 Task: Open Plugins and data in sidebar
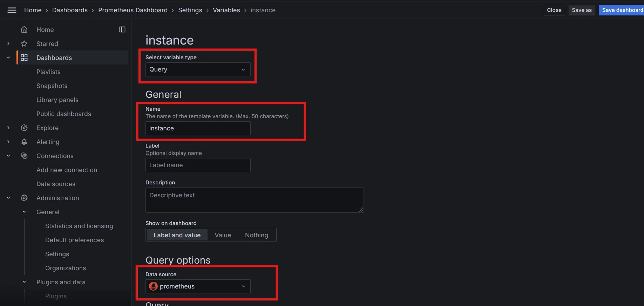click(61, 282)
